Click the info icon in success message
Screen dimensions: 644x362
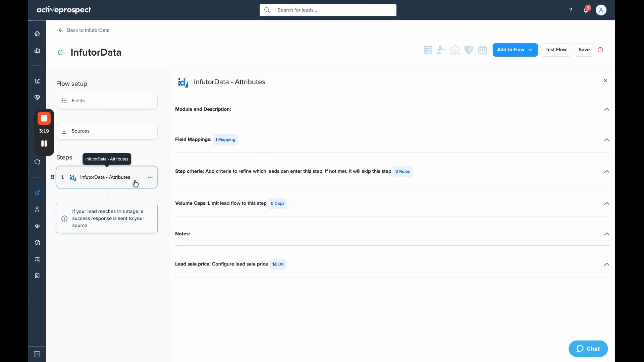coord(64,219)
